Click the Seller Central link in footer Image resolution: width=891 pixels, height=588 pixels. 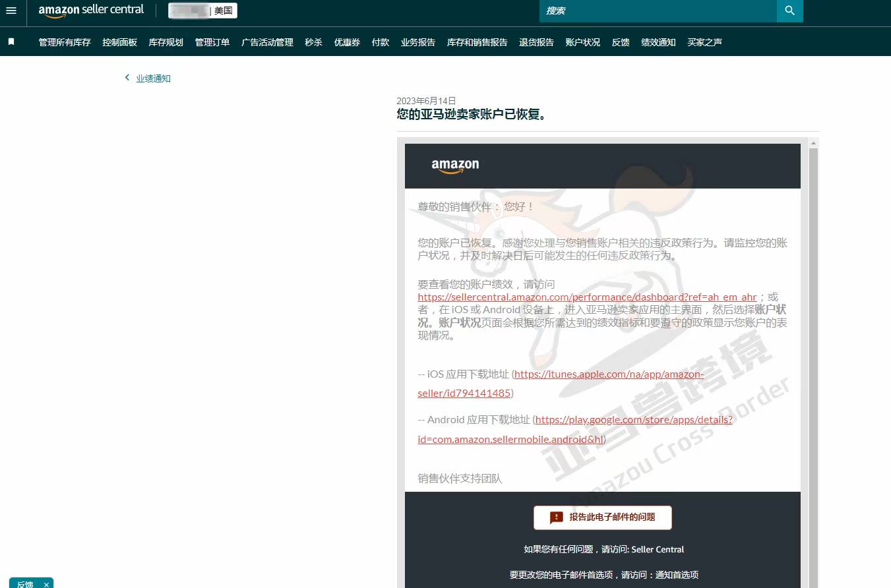tap(658, 549)
